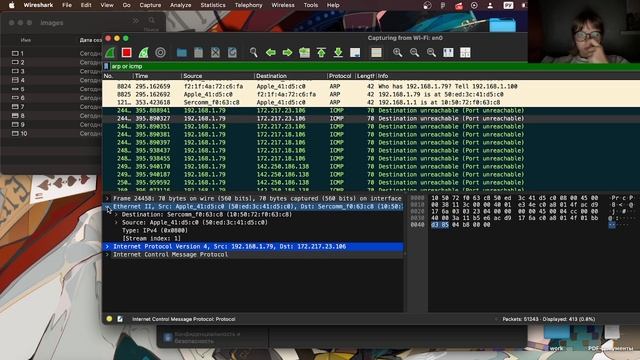Open the Wireless menu
The width and height of the screenshot is (640, 360).
point(283,5)
